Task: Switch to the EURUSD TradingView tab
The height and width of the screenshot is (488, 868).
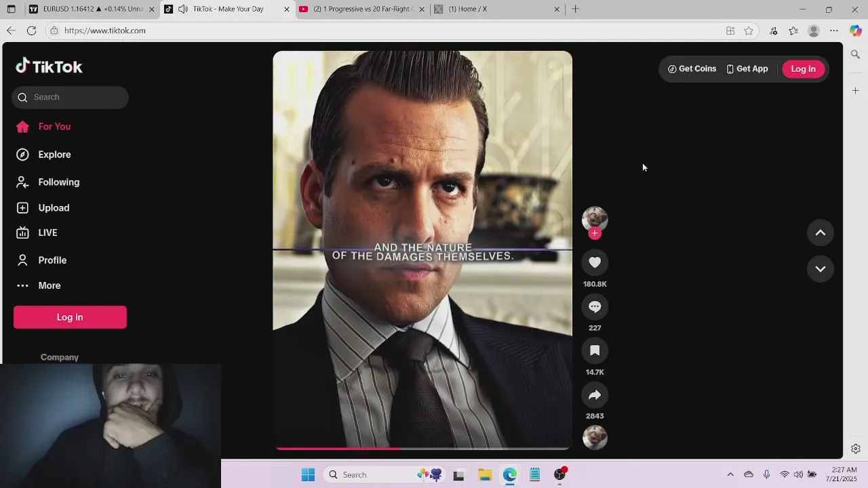Action: pyautogui.click(x=92, y=9)
